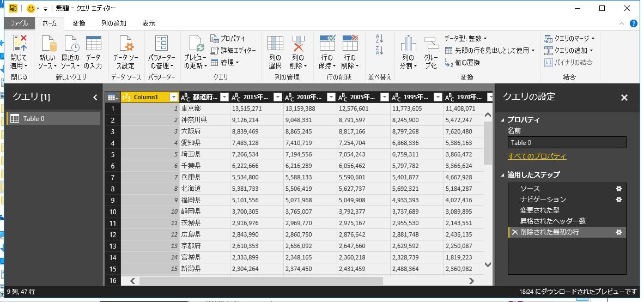Open filter dropdown of 2005年 column
644x302 pixels.
click(x=385, y=98)
